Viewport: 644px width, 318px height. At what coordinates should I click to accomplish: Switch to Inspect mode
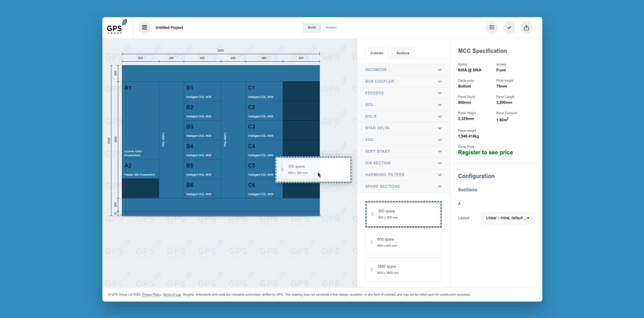[x=331, y=27]
